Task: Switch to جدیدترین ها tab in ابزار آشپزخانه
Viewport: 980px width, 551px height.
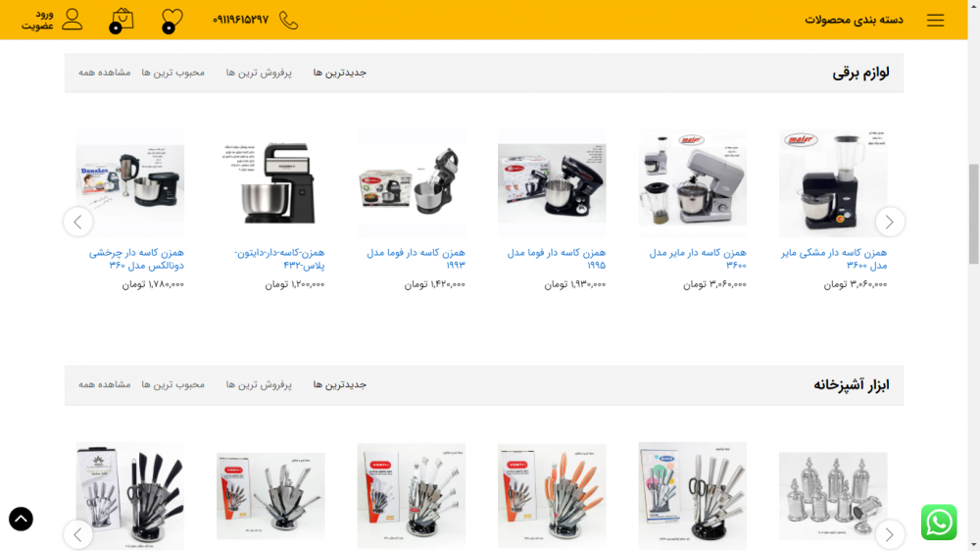Action: click(339, 384)
